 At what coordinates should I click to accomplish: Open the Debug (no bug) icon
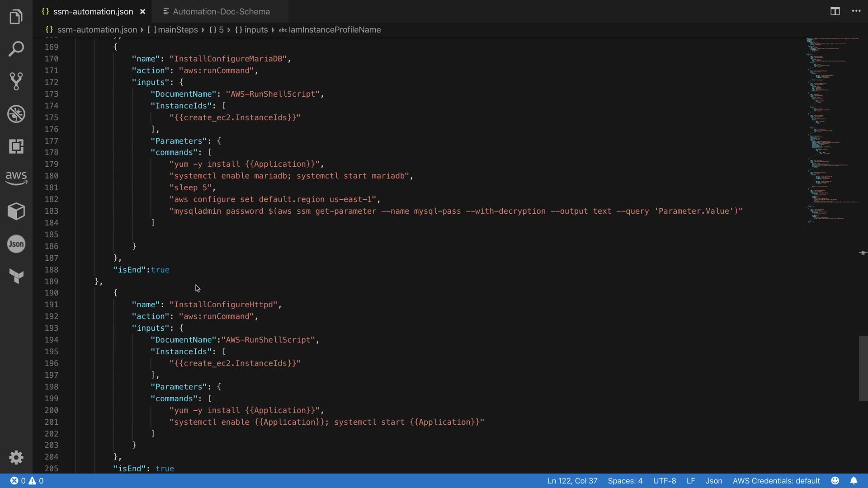[x=16, y=114]
